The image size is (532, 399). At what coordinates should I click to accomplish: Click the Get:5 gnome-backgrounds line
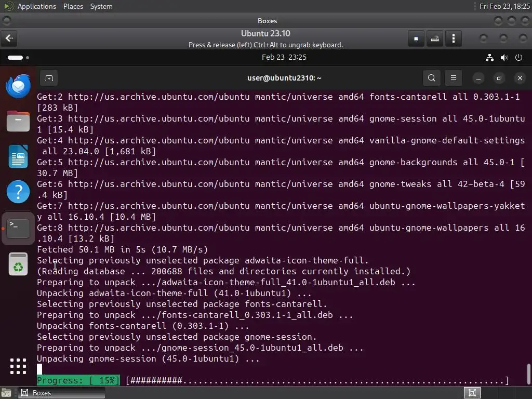(x=281, y=168)
